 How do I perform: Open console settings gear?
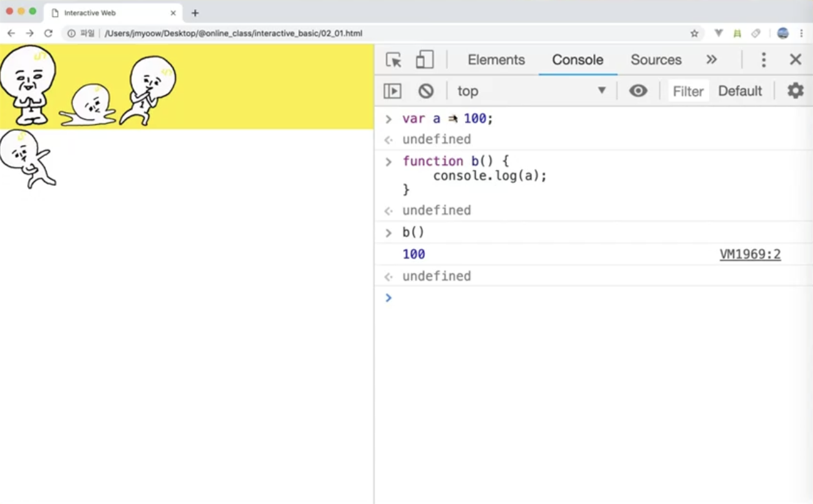pyautogui.click(x=795, y=91)
